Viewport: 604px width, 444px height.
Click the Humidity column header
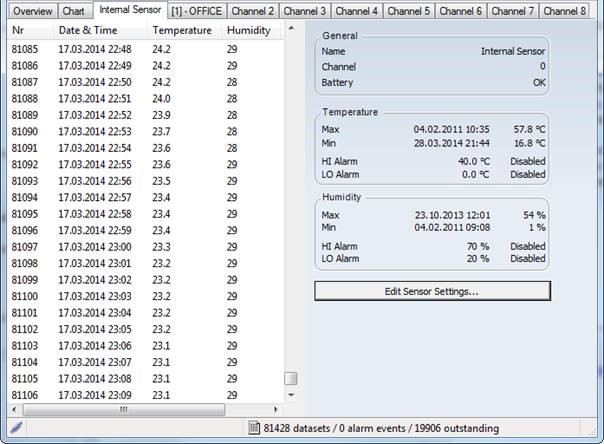250,30
